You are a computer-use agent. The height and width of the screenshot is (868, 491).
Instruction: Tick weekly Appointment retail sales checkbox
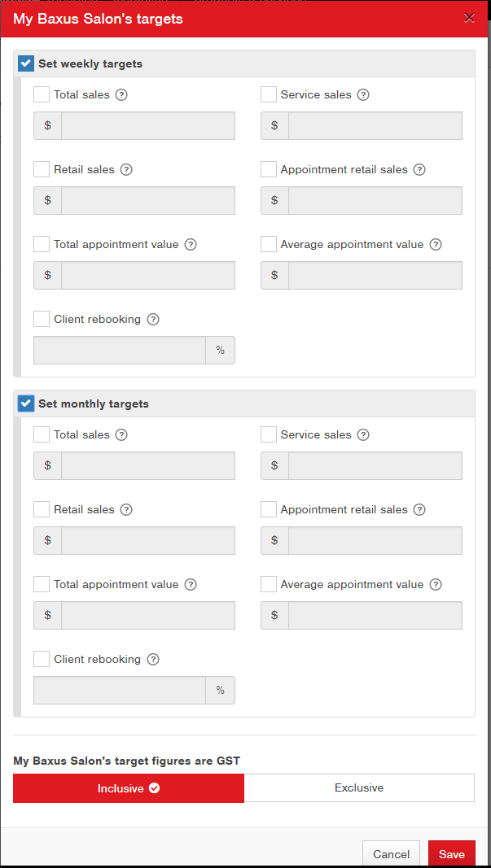click(x=269, y=169)
